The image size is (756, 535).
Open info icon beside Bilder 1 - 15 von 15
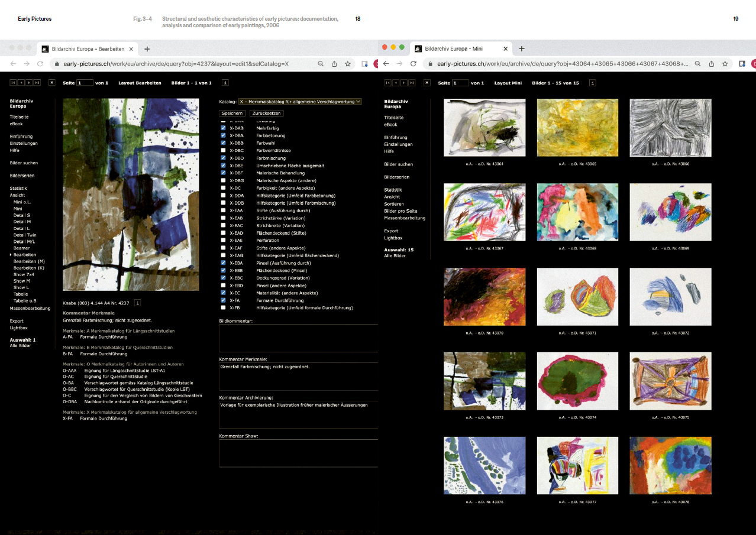(x=593, y=83)
